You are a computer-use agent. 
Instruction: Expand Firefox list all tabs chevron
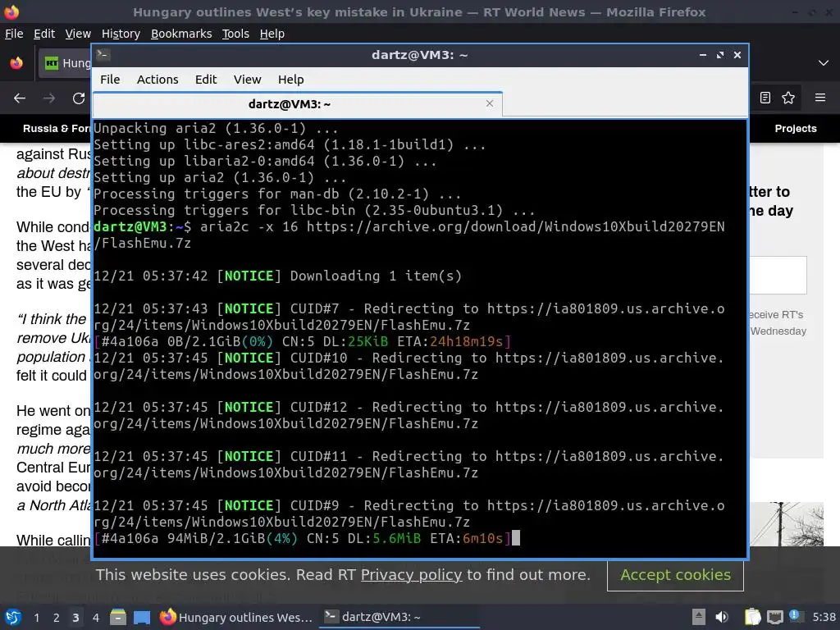click(x=824, y=62)
